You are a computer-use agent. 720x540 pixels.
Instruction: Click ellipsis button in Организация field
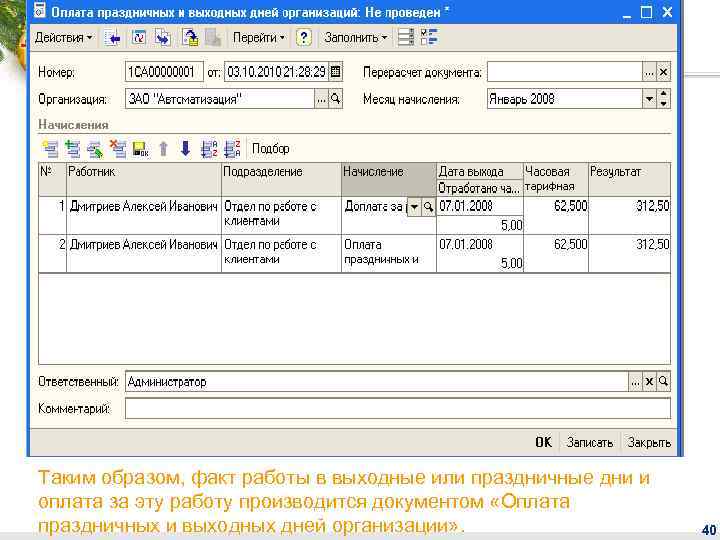321,99
